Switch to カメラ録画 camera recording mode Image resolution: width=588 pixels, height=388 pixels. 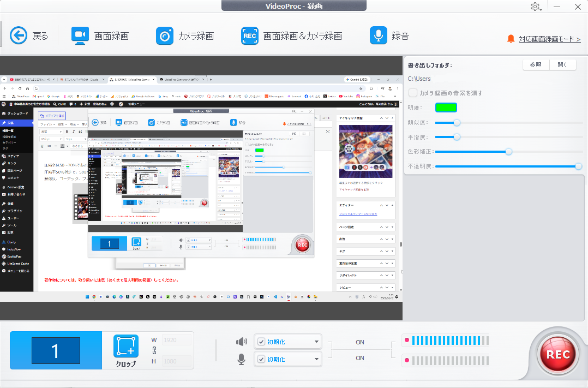185,35
